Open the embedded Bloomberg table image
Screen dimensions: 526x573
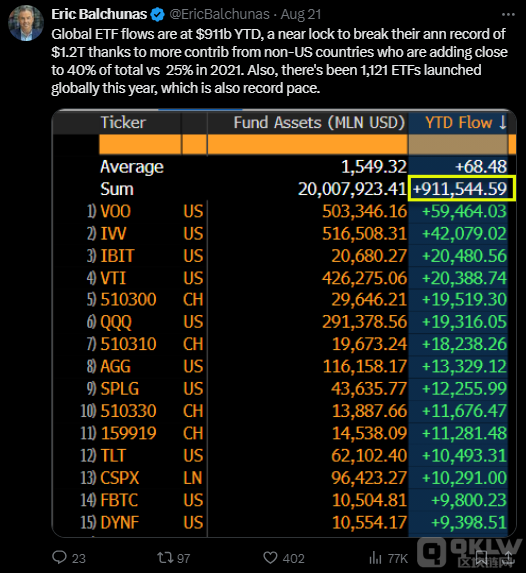pyautogui.click(x=284, y=323)
